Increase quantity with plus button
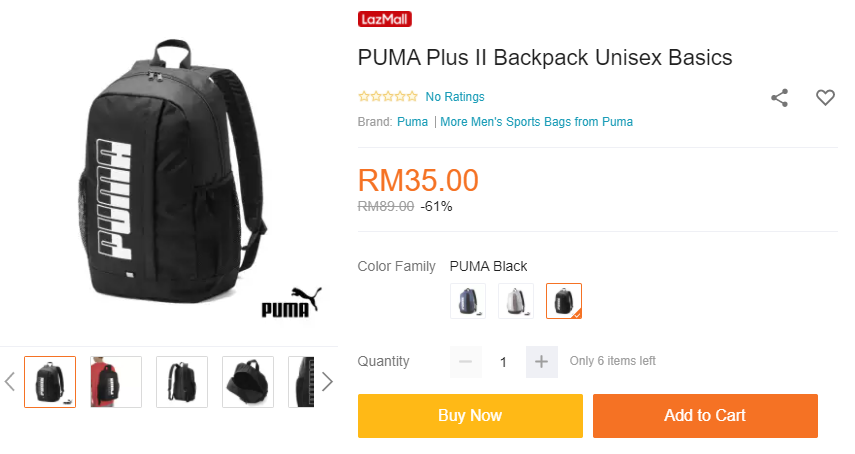The image size is (855, 454). [541, 361]
